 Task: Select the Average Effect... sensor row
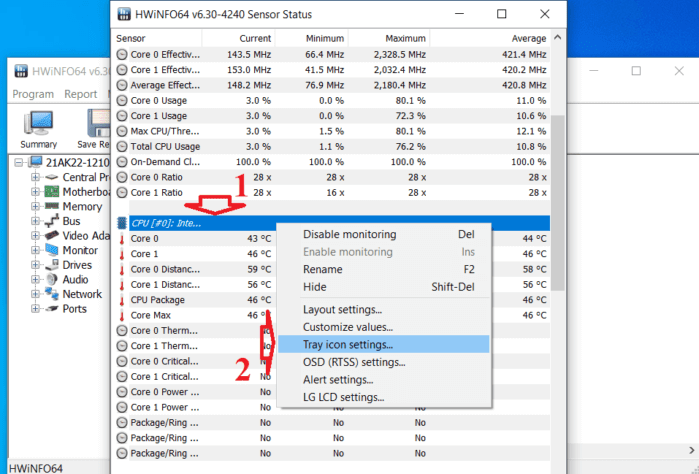(x=332, y=85)
